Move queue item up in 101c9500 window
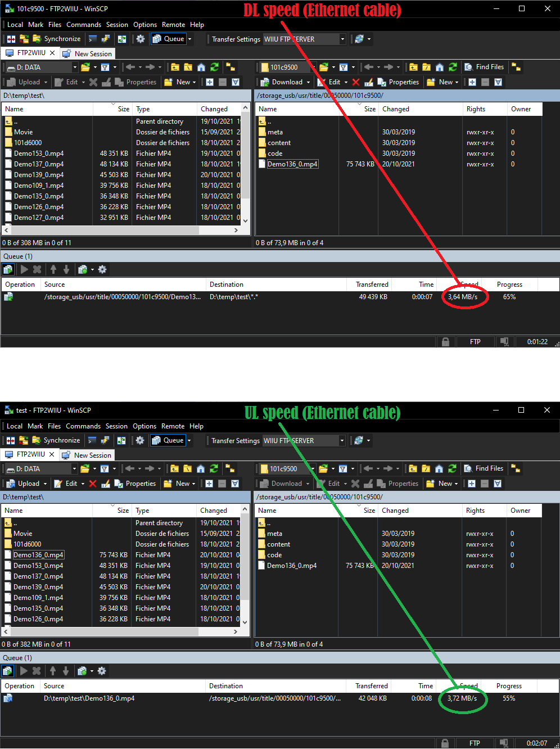Viewport: 560px width, 749px height. [53, 270]
